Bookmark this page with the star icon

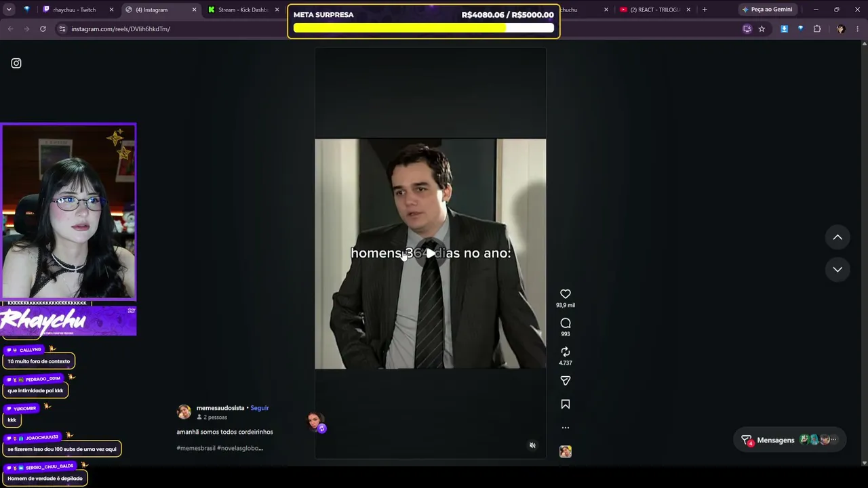click(x=762, y=29)
